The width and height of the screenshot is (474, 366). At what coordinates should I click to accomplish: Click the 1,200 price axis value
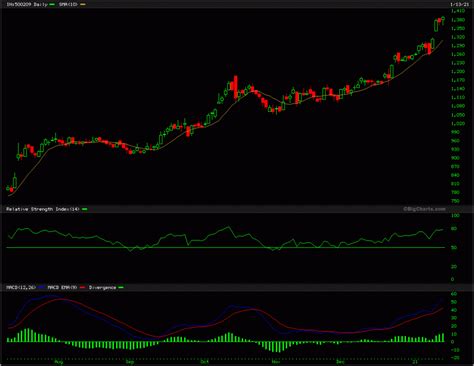pyautogui.click(x=458, y=71)
